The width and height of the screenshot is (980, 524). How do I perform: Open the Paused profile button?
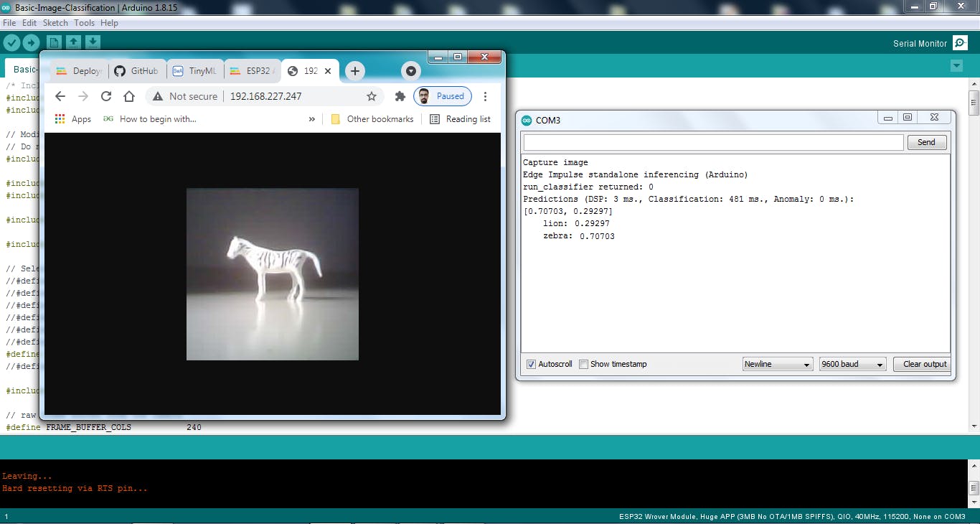click(x=443, y=96)
